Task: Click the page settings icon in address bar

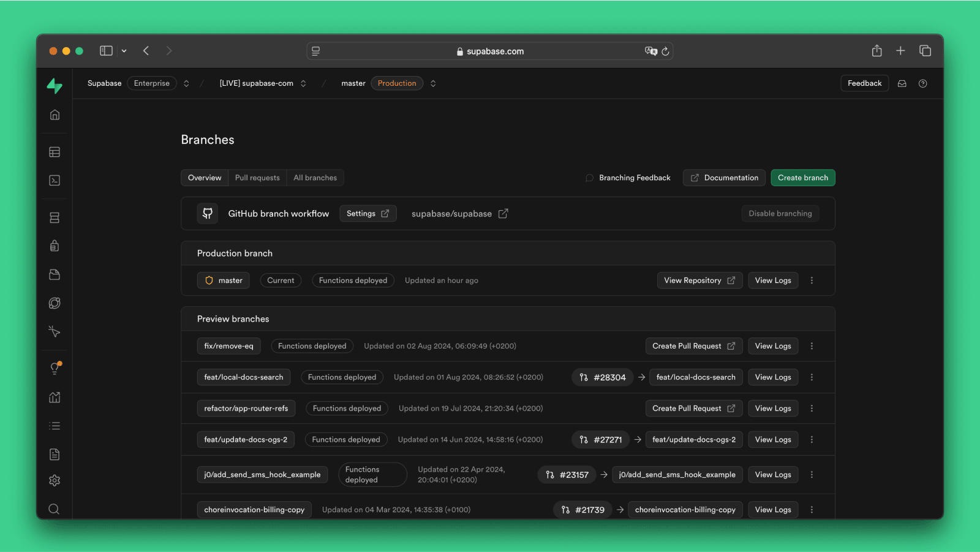Action: pyautogui.click(x=316, y=51)
